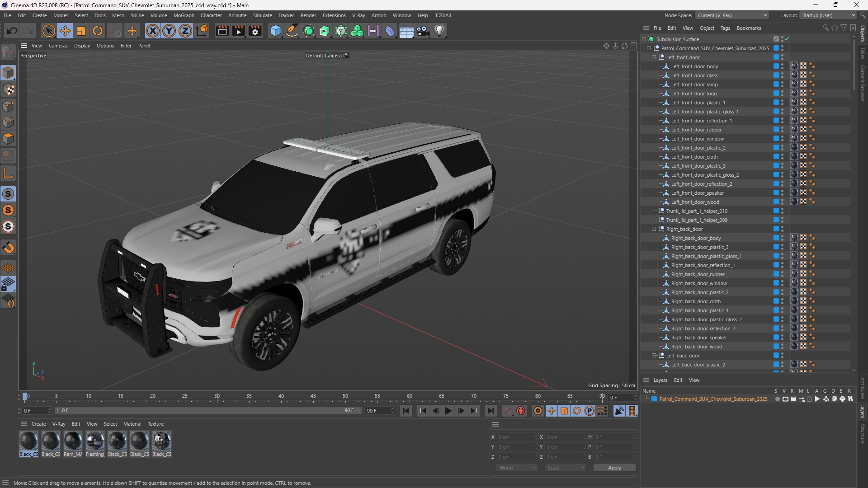Open Edit Render Settings icon

click(x=255, y=31)
